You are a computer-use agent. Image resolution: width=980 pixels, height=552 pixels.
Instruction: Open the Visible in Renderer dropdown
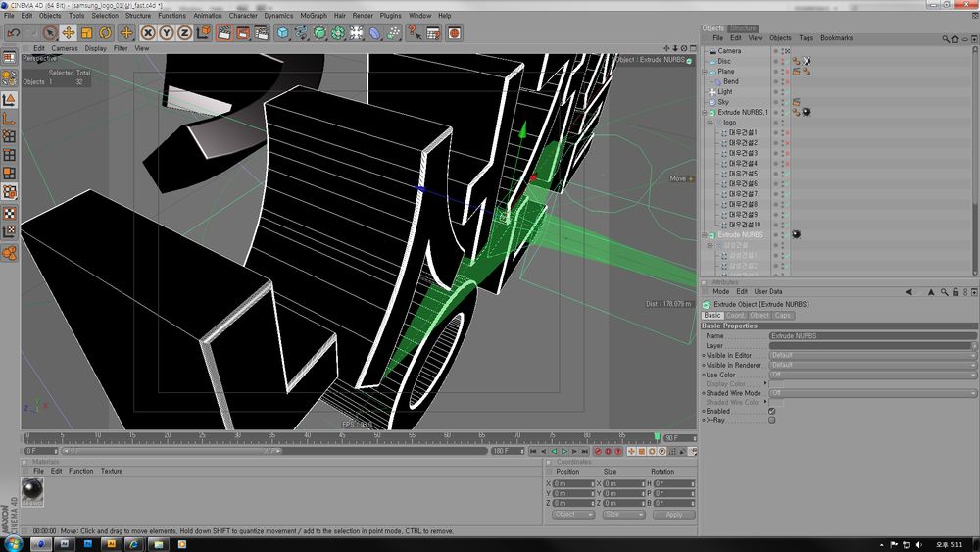(872, 365)
